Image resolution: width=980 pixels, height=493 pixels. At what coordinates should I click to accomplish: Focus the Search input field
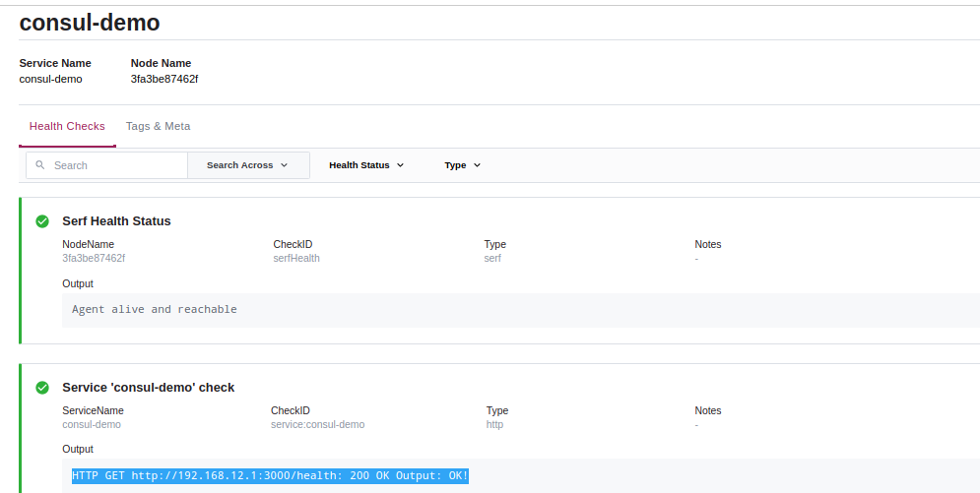point(107,165)
